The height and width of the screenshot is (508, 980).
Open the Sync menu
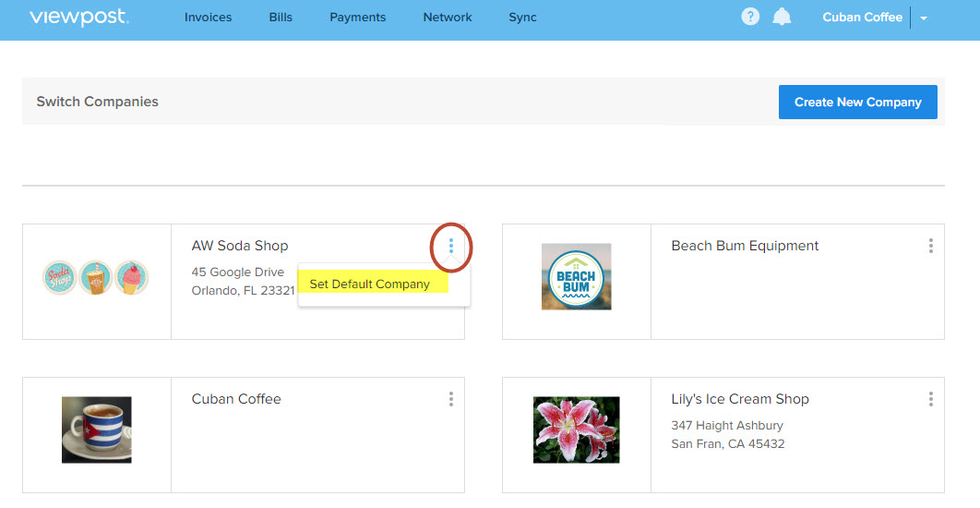point(522,18)
